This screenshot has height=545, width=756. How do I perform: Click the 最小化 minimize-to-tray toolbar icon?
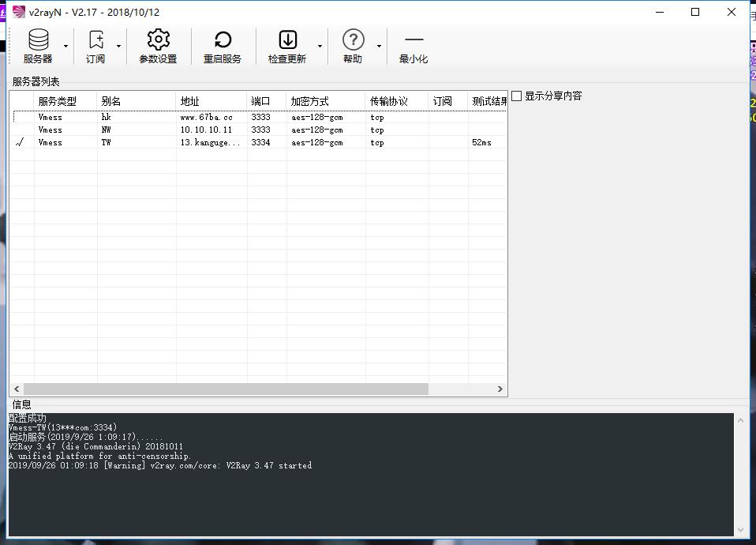pyautogui.click(x=414, y=40)
